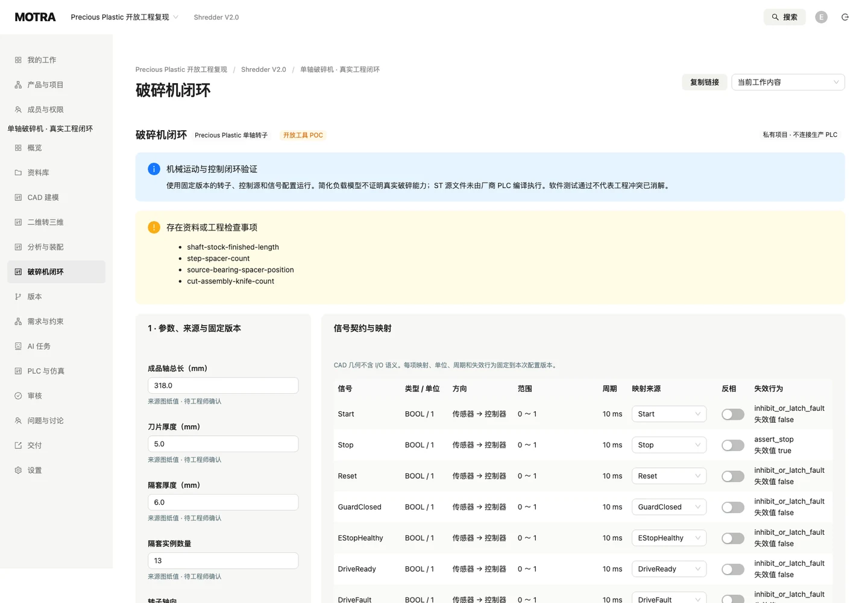Toggle 反相 switch for EStopHealthy signal
Image resolution: width=868 pixels, height=603 pixels.
coord(733,538)
